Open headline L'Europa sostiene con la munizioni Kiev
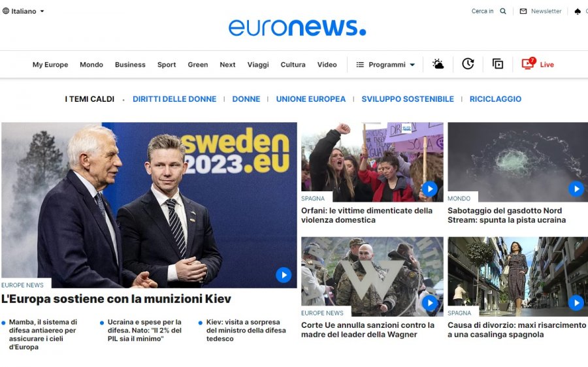The height and width of the screenshot is (367, 588). pos(116,299)
